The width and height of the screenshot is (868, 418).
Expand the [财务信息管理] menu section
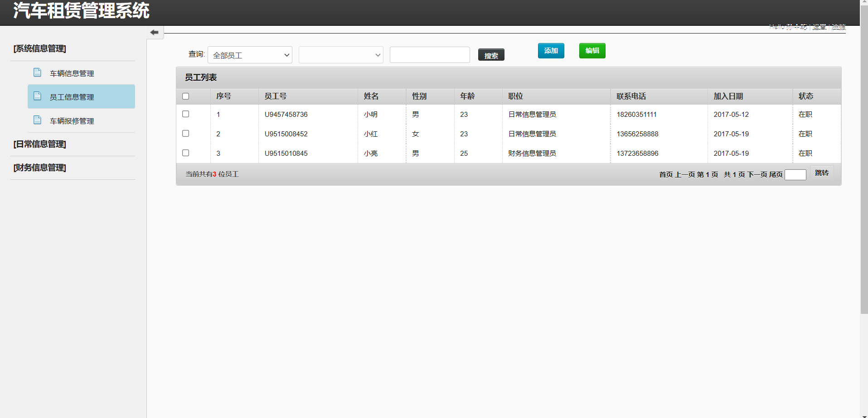coord(40,168)
